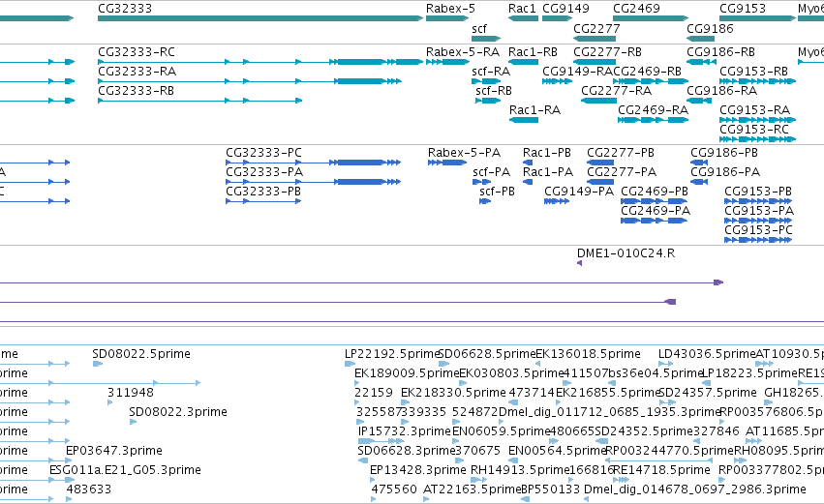Click the EP13428.3prime EST label
The image size is (824, 504).
click(418, 470)
